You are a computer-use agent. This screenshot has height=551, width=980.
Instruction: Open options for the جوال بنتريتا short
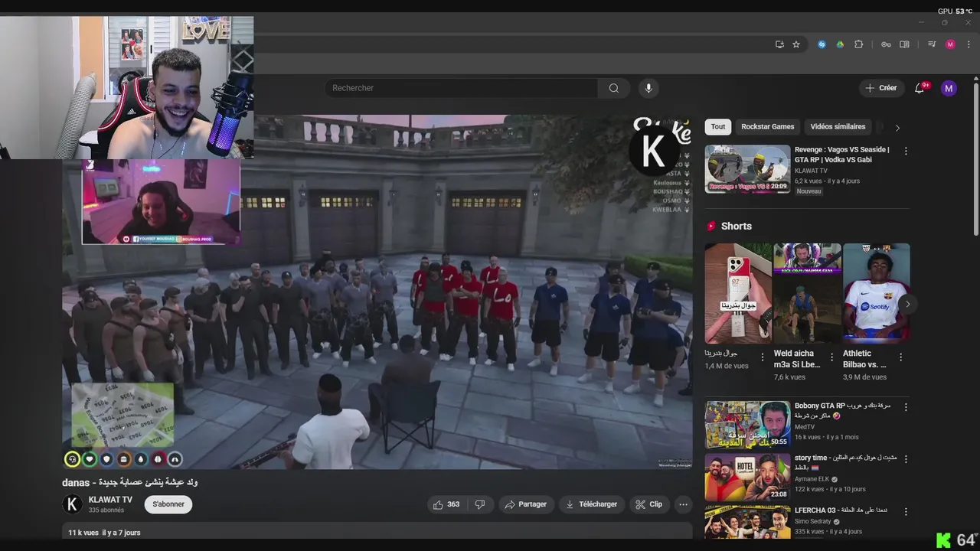[x=762, y=357]
